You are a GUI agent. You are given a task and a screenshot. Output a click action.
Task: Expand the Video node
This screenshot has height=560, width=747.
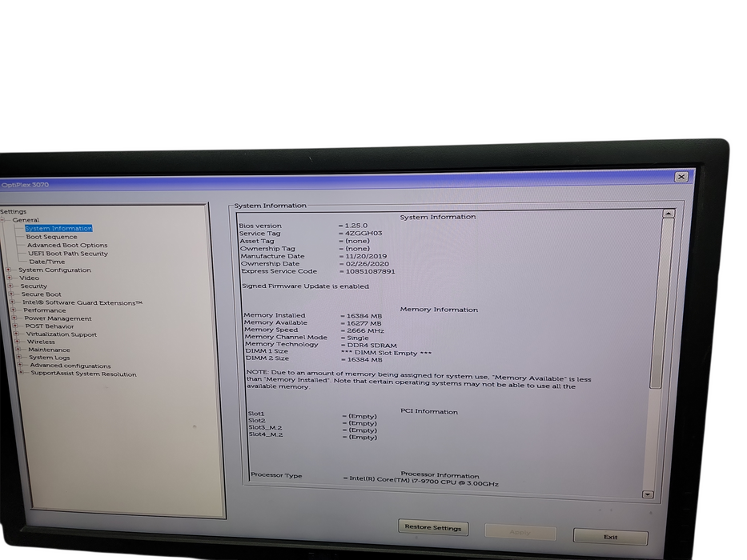pos(9,278)
